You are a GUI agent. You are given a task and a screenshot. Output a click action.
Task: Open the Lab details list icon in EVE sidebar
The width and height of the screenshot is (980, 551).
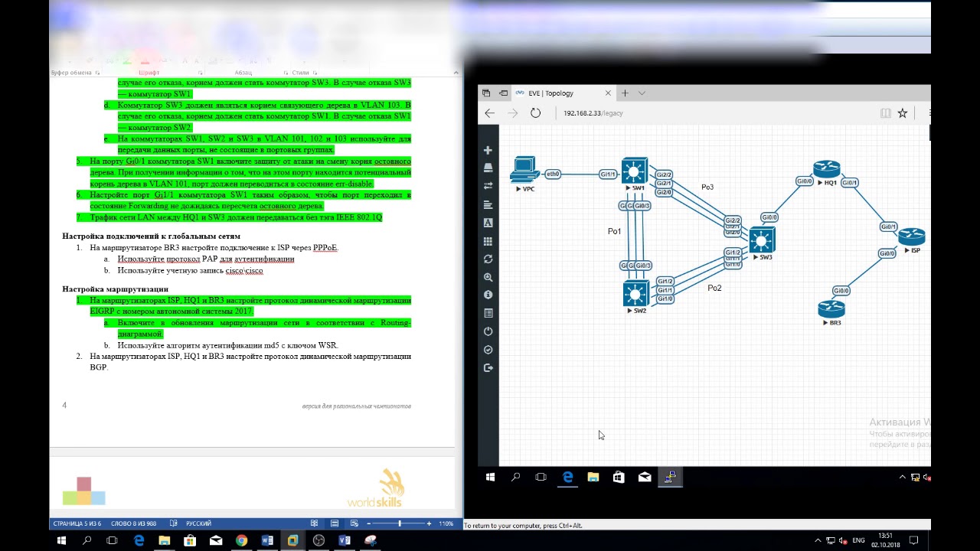(488, 313)
